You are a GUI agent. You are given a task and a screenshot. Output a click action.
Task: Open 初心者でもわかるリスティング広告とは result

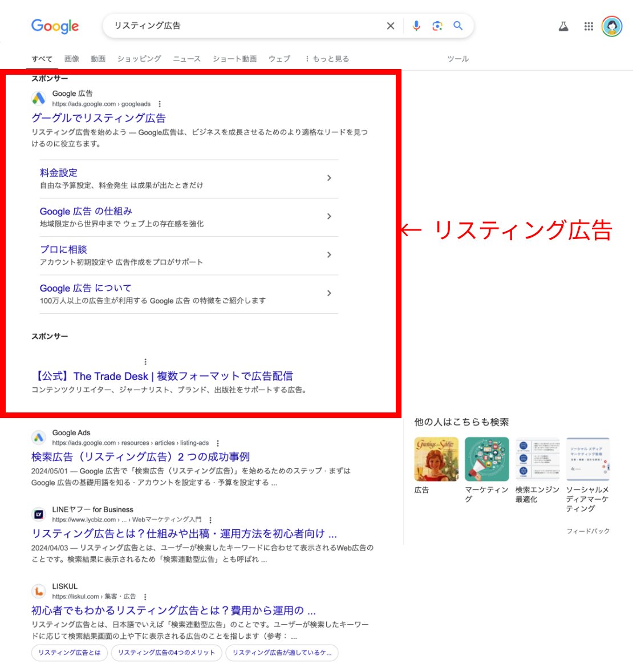click(x=173, y=610)
